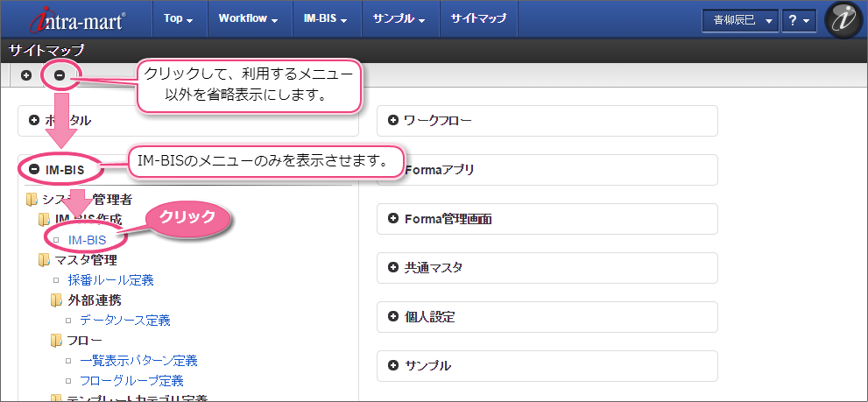Open the help question mark dropdown
868x402 pixels.
point(799,20)
